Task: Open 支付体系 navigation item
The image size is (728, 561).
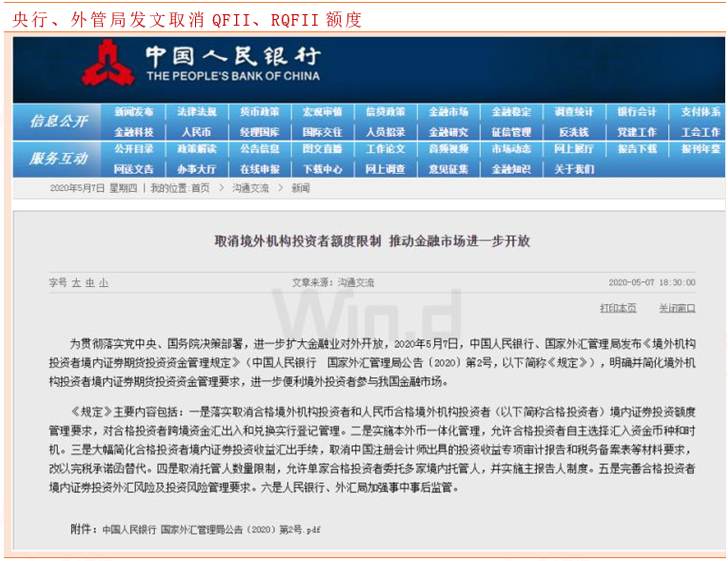Action: point(700,112)
